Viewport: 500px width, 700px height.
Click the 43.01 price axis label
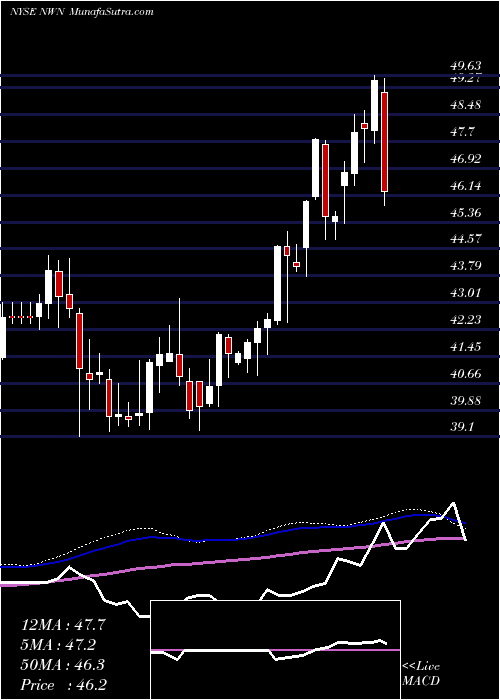tap(465, 292)
